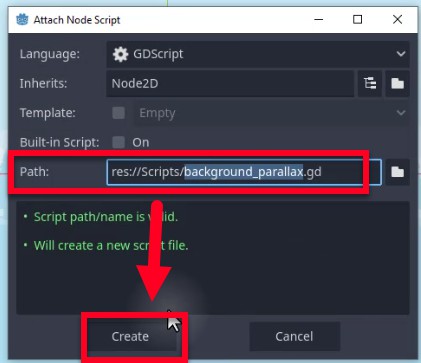Screen dimensions: 421x363
Task: Minimize the Attach Node Script window
Action: [318, 20]
